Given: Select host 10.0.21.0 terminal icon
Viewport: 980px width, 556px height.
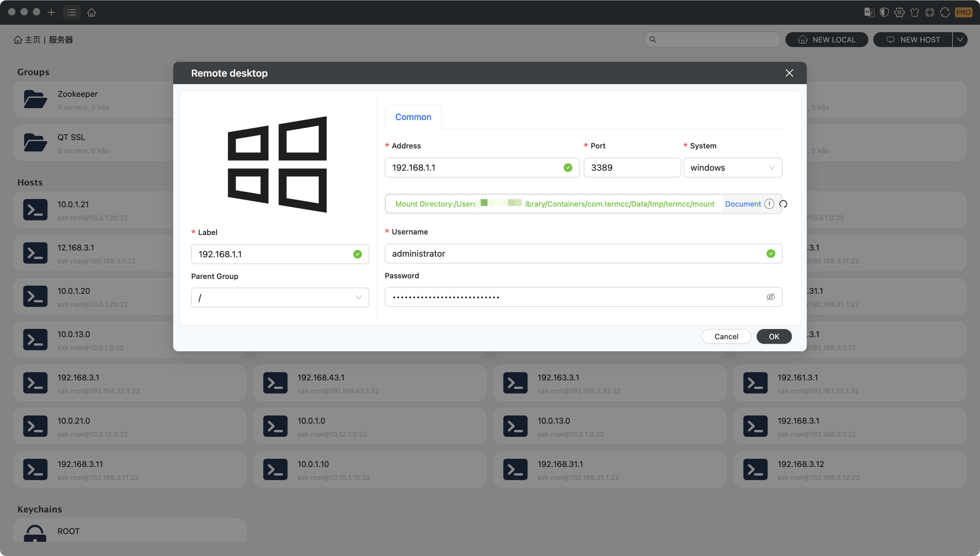Looking at the screenshot, I should (x=35, y=426).
